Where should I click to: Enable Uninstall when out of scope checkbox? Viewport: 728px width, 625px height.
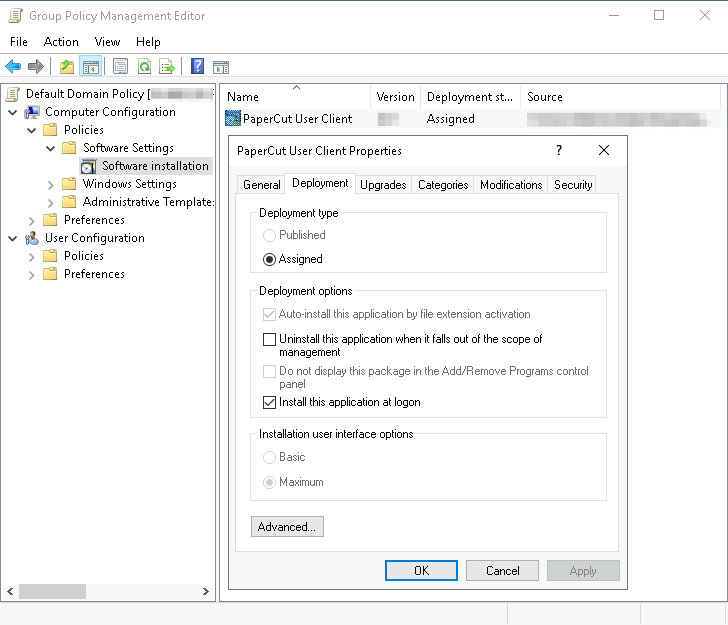point(269,339)
